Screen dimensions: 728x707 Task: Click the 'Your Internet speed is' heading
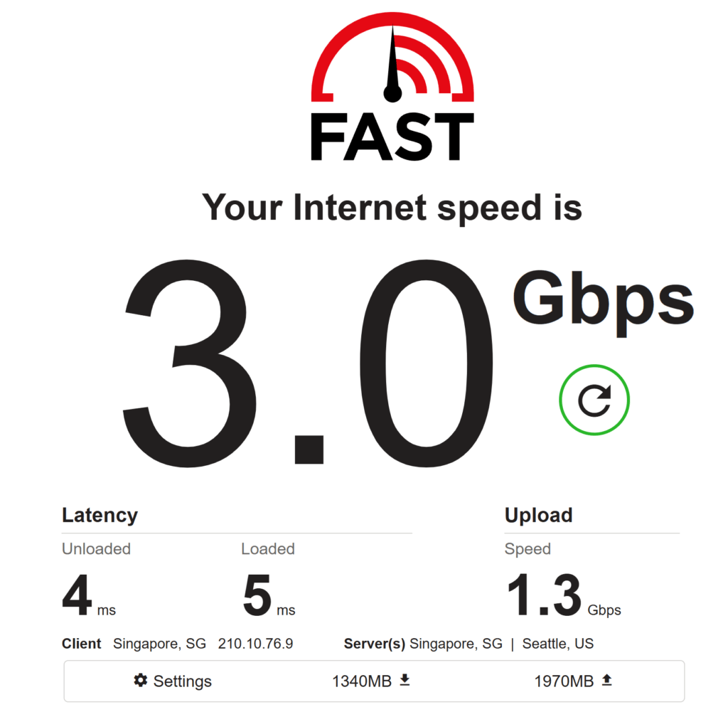tap(392, 208)
